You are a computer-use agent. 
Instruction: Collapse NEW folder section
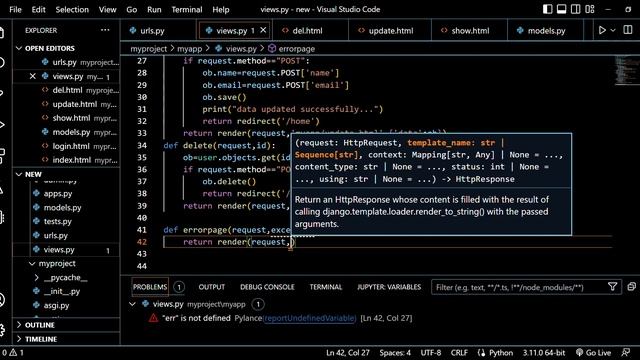[33, 174]
